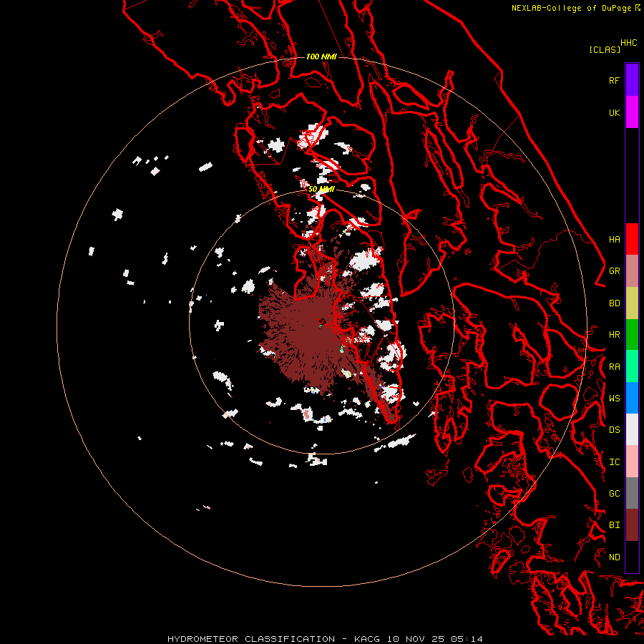644x644 pixels.
Task: Click the 50 NMI range ring label
Action: [321, 190]
